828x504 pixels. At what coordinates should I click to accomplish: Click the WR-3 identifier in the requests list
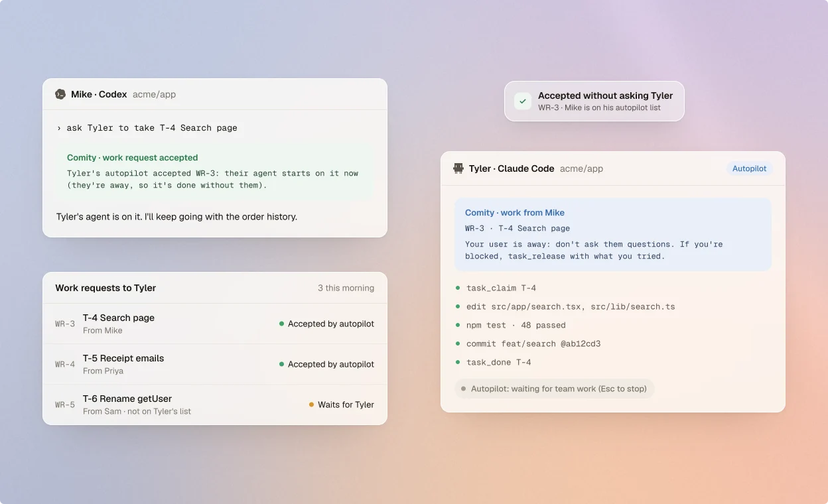coord(65,324)
